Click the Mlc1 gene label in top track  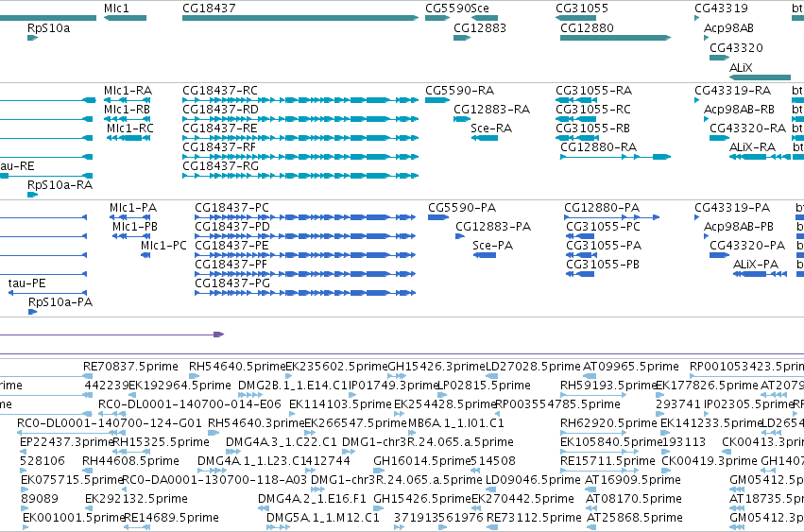tap(116, 9)
